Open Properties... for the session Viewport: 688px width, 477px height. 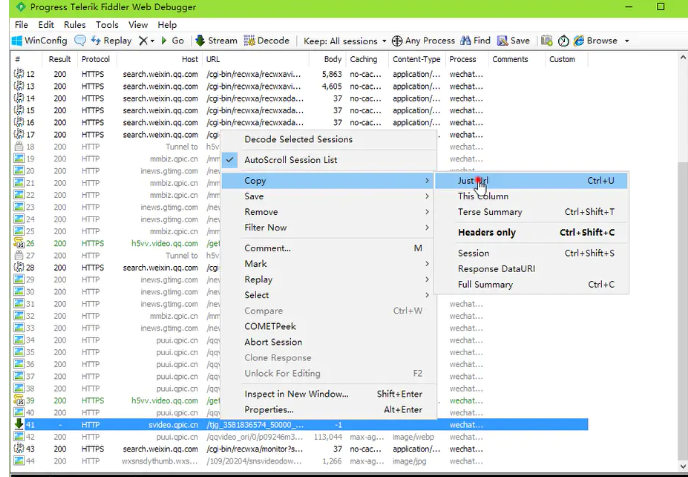point(329,409)
